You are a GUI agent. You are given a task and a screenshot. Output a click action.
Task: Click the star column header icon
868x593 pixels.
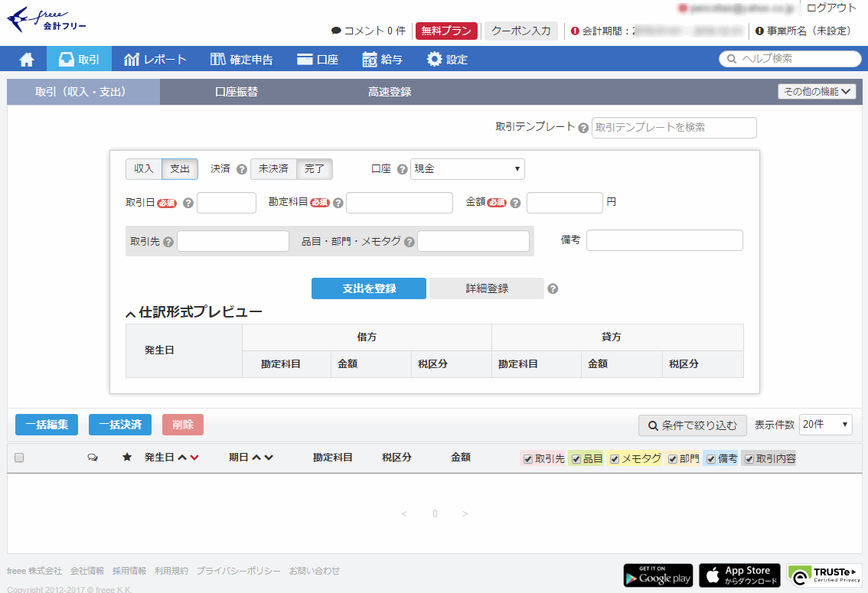pyautogui.click(x=127, y=457)
